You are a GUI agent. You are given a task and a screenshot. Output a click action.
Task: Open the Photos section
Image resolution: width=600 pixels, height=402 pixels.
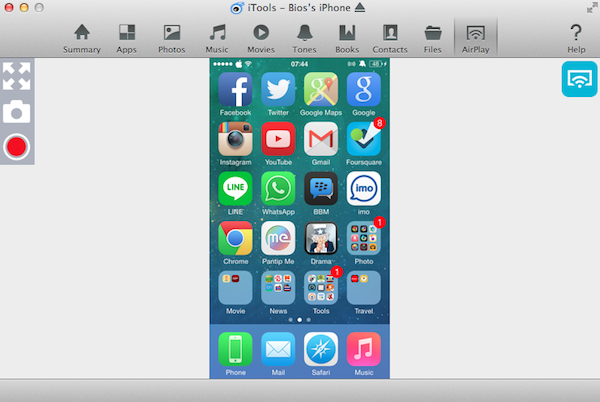tap(172, 39)
